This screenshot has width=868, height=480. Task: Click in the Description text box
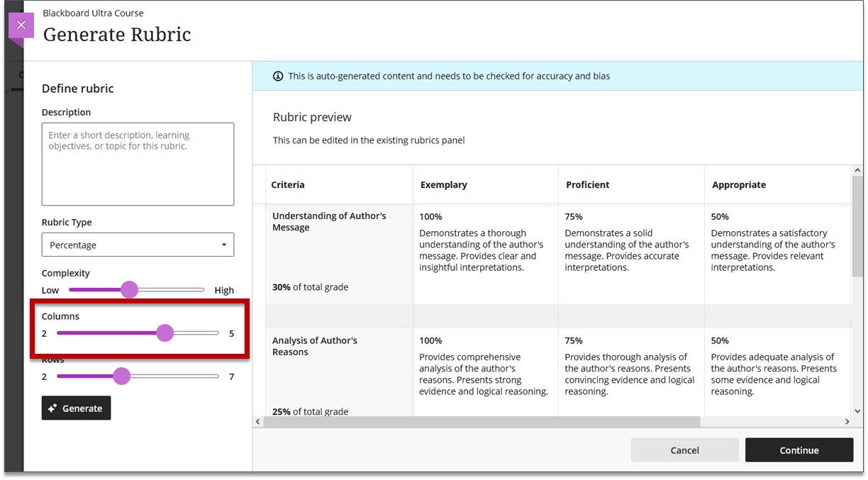pyautogui.click(x=138, y=164)
